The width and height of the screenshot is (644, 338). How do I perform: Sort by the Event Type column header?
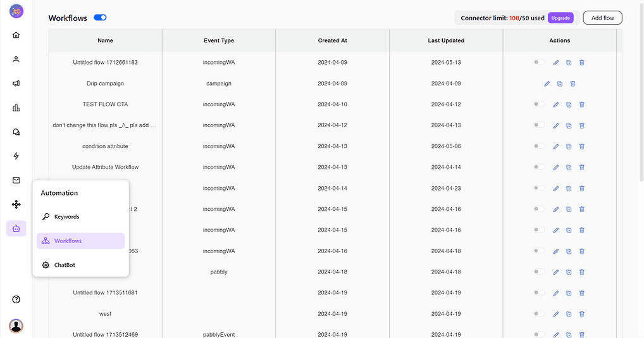(219, 41)
